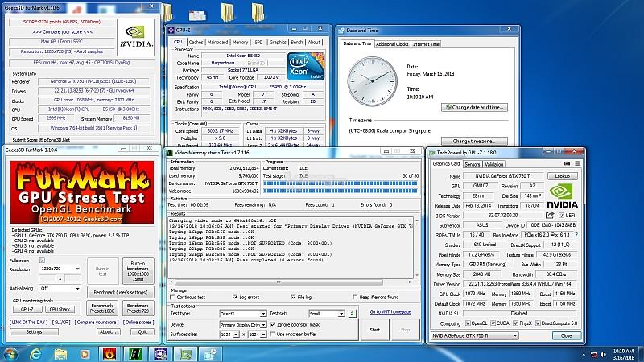Open the Validation tab in GPU-Z
The image size is (644, 362).
(x=493, y=164)
